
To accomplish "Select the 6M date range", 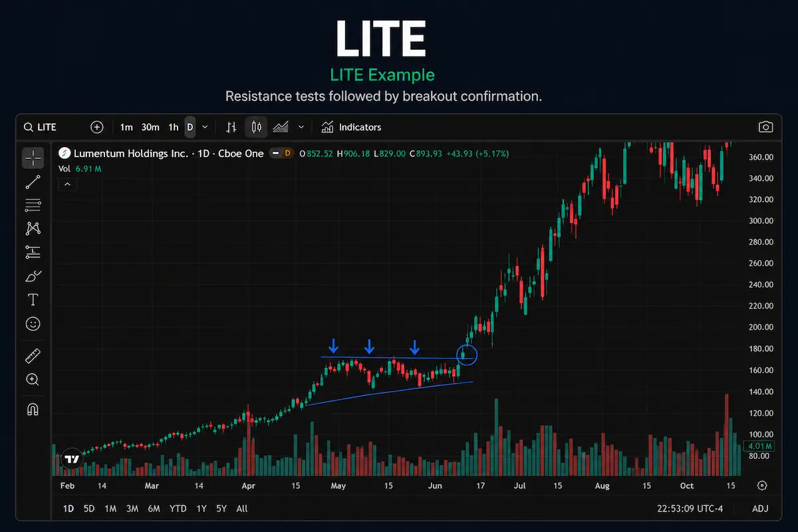I will click(154, 509).
